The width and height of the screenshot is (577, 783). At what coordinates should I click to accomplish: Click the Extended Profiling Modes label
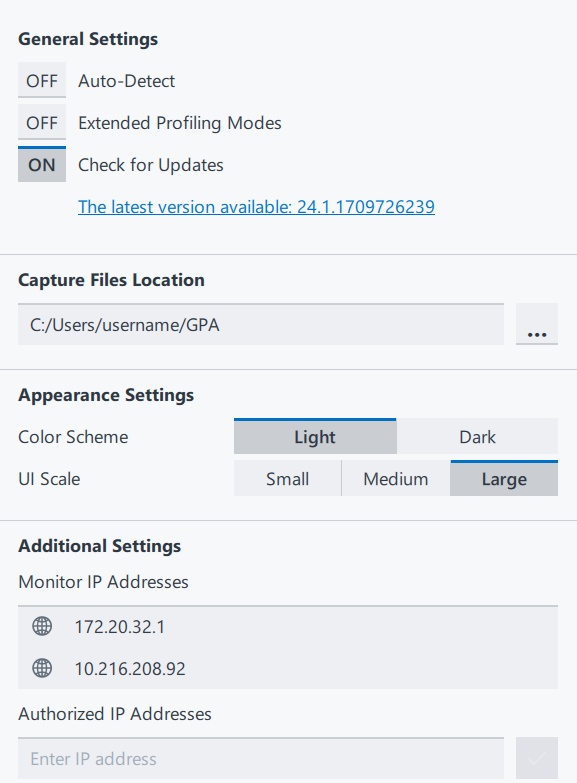click(x=180, y=123)
